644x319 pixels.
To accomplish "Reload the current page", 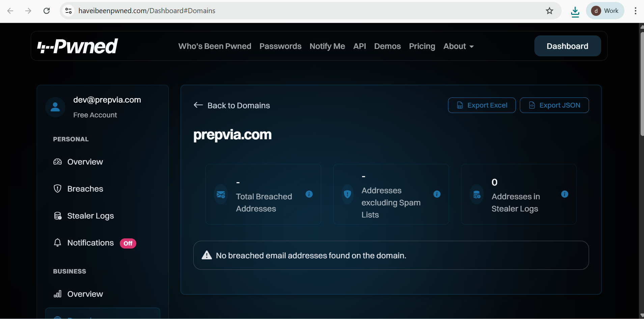I will click(x=47, y=11).
